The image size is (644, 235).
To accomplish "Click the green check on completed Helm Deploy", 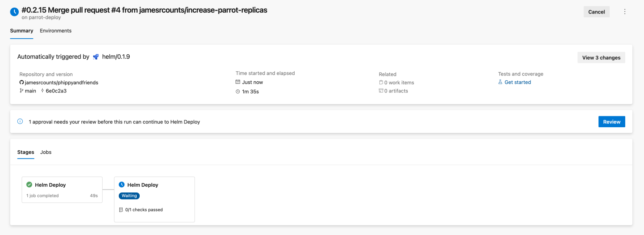I will point(29,185).
